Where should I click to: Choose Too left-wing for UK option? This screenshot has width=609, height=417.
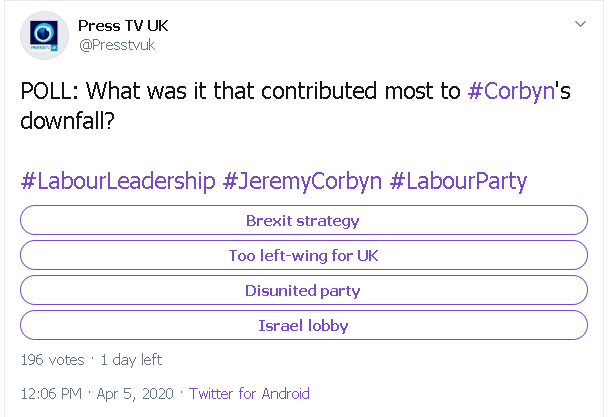point(303,255)
